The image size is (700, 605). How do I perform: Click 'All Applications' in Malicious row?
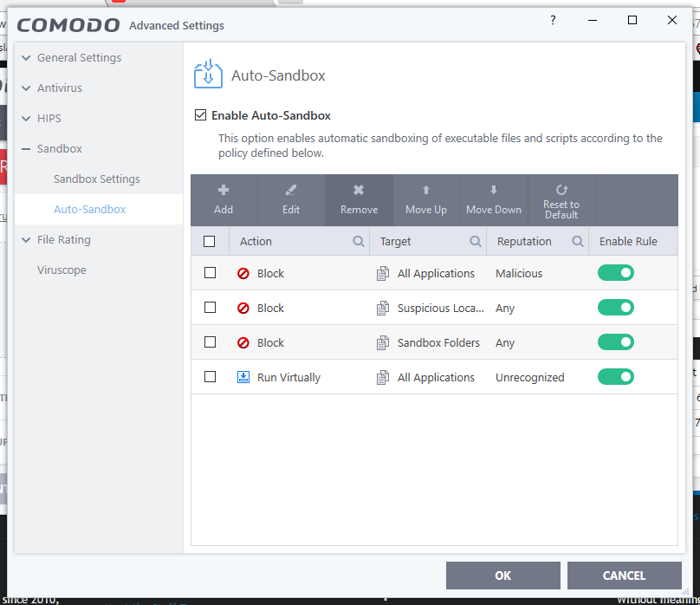[436, 274]
